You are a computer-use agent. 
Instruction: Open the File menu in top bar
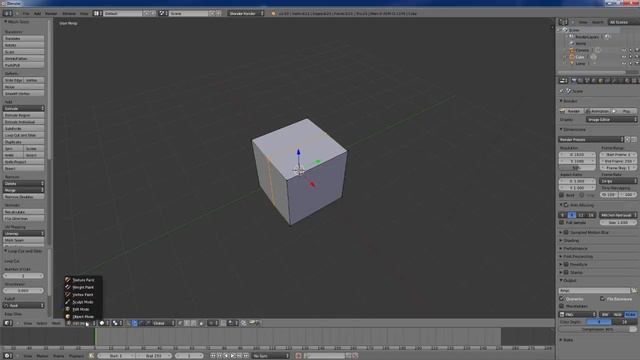(x=26, y=13)
